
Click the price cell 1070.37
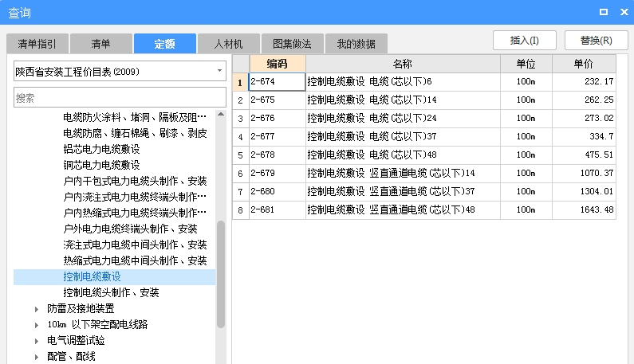[584, 174]
